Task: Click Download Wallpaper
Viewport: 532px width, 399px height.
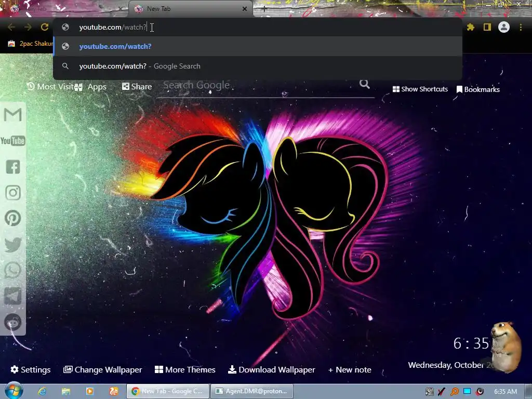Action: coord(272,369)
